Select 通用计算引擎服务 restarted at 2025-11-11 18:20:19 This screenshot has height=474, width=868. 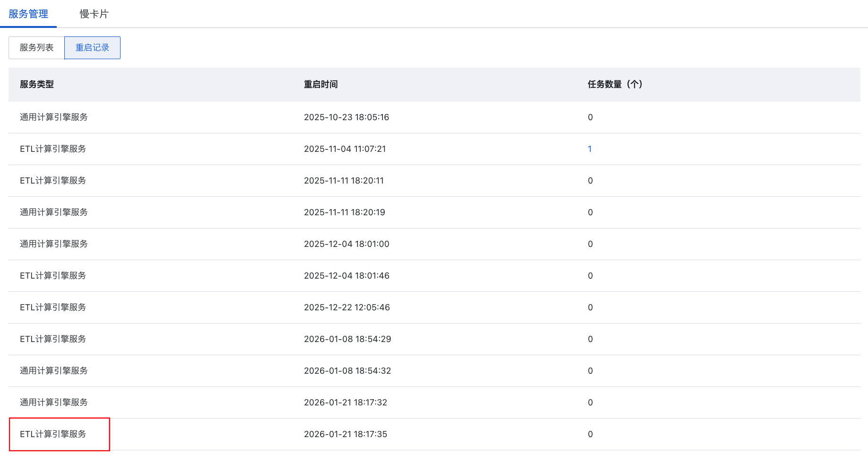point(54,212)
